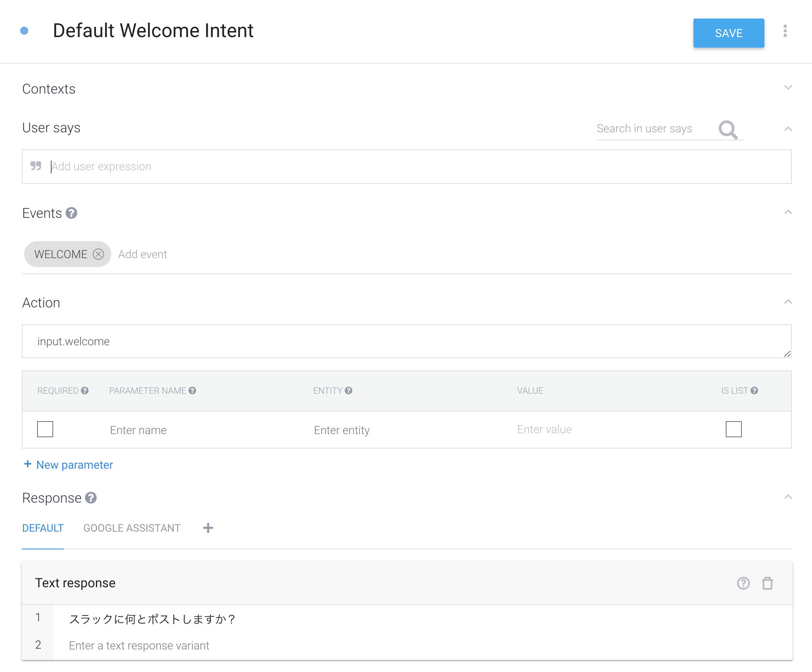Click the search magnifier in User says

(728, 130)
